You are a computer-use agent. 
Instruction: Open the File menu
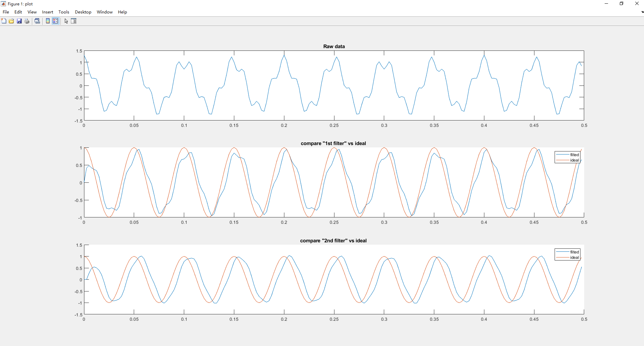coord(6,12)
